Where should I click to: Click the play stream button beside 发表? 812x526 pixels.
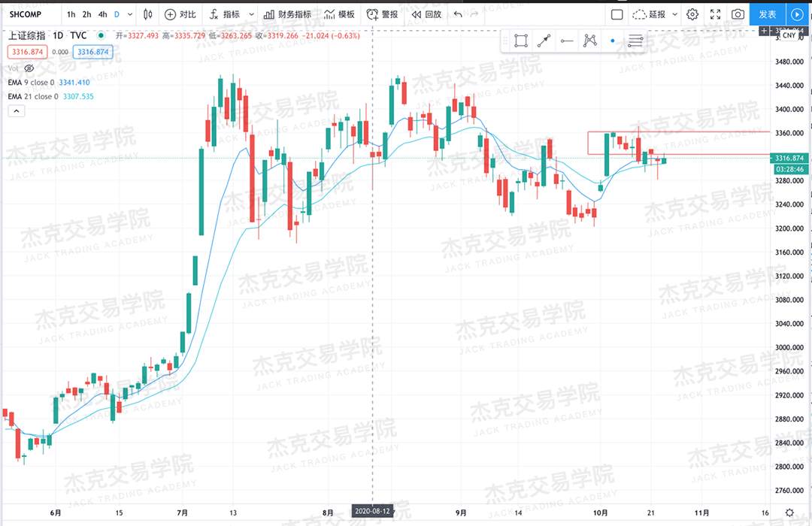coord(798,14)
